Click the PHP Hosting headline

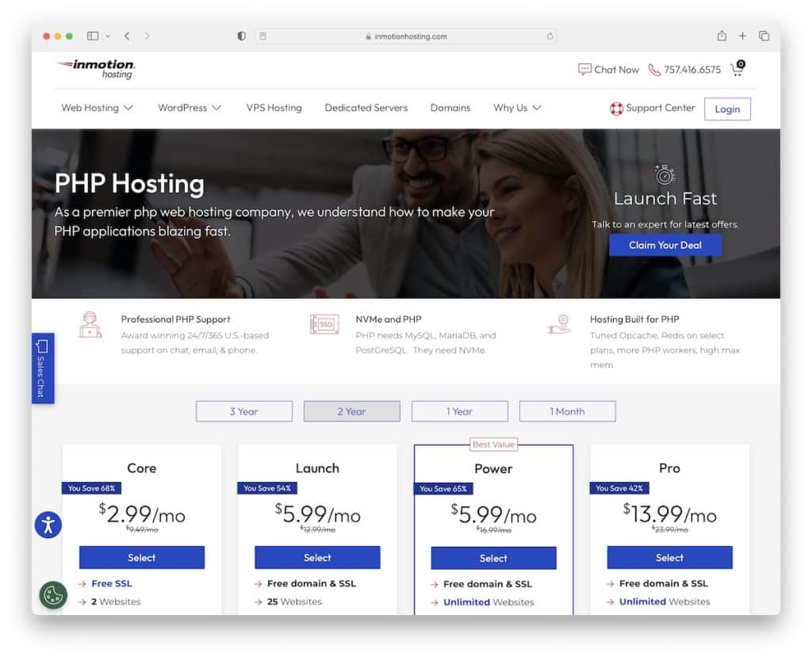pos(129,184)
